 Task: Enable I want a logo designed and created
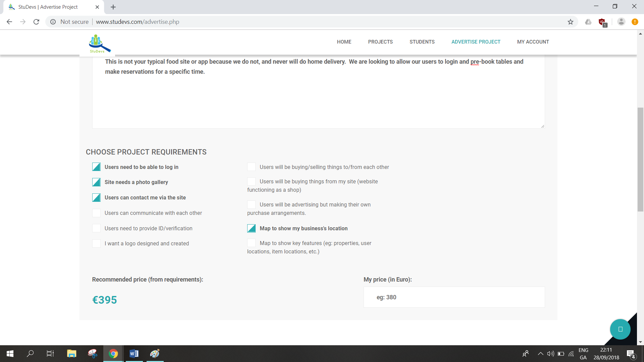[97, 243]
